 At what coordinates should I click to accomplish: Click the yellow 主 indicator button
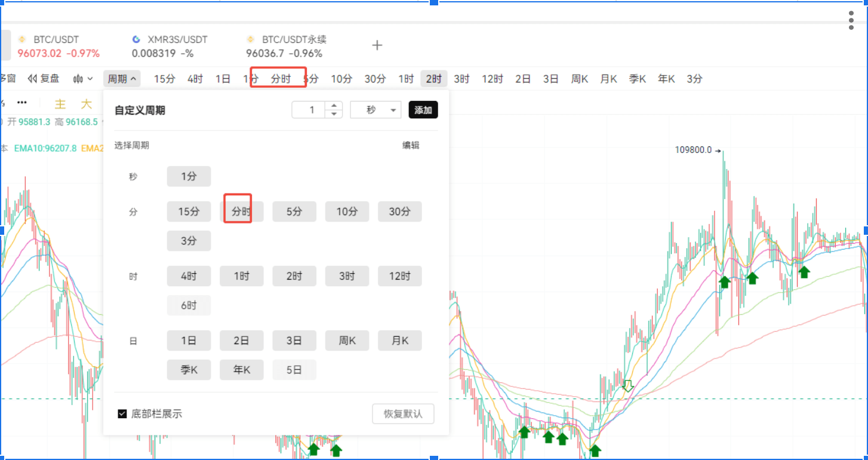(x=60, y=104)
